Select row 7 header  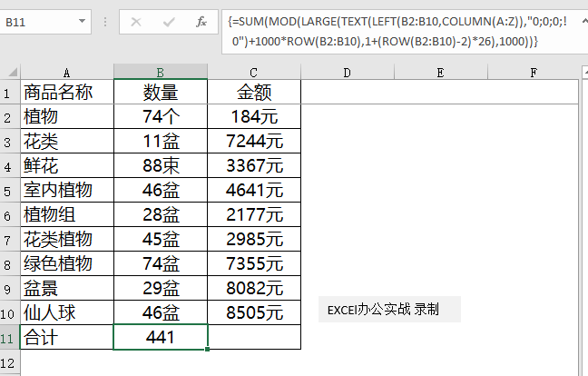8,240
